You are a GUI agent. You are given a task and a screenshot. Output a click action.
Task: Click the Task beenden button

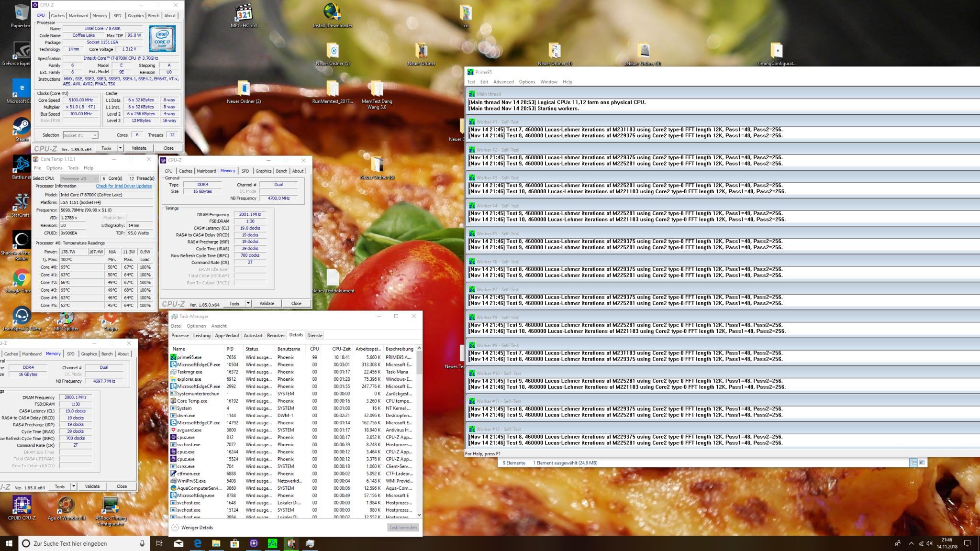403,528
